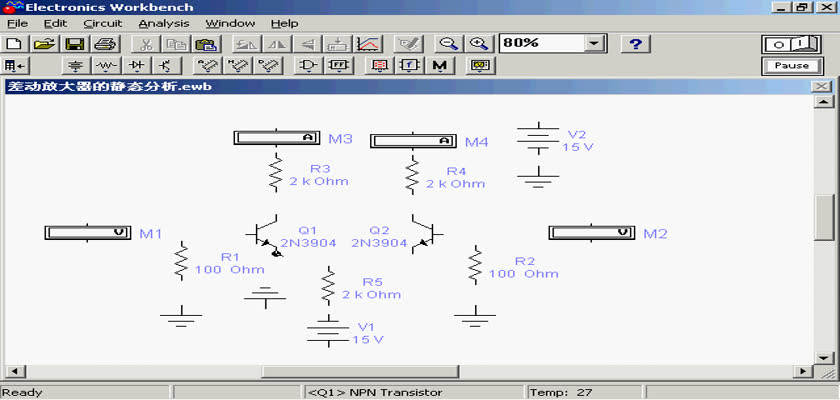Save the circuit with floppy icon
Screen dimensions: 840x400
[76, 44]
